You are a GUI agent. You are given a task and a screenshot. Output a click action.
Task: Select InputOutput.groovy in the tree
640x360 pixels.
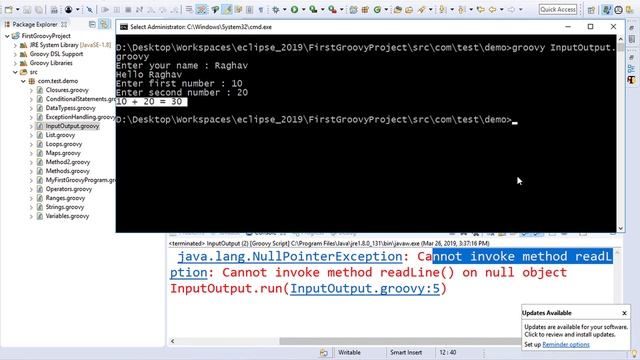coord(72,126)
